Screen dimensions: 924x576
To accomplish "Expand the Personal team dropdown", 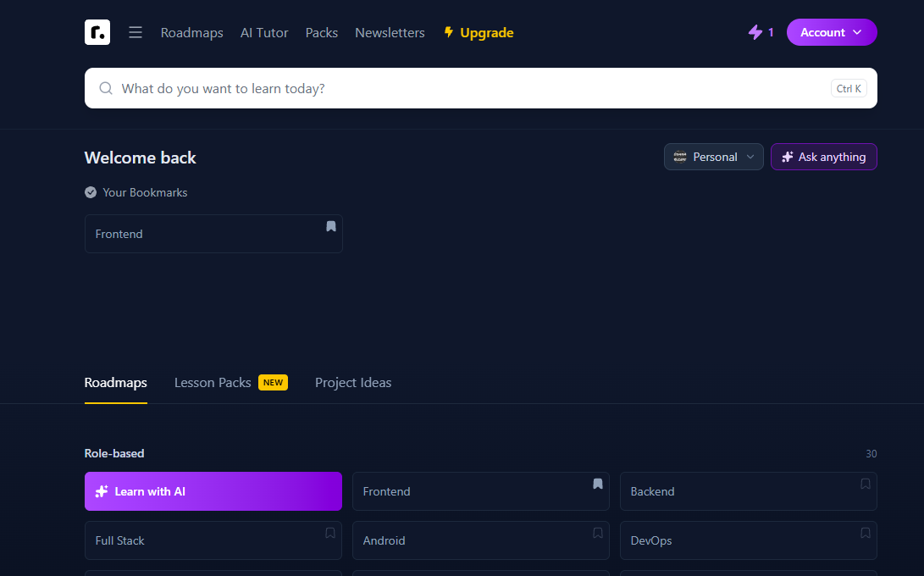I will 714,157.
